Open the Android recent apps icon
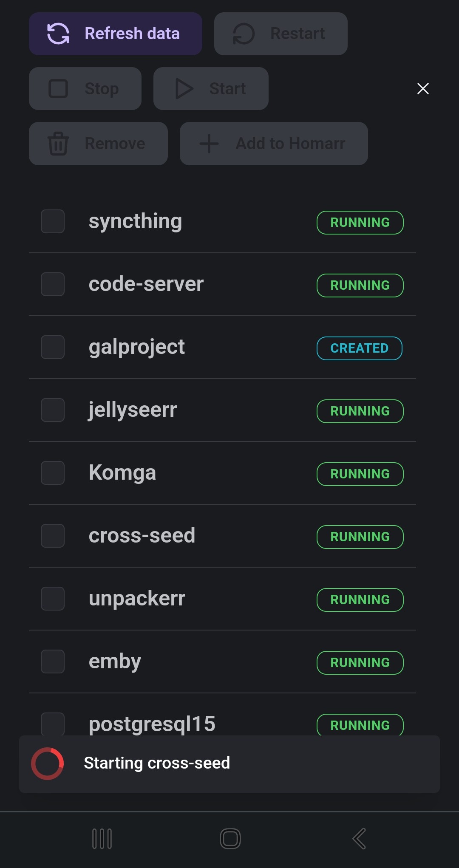Image resolution: width=459 pixels, height=868 pixels. [102, 839]
